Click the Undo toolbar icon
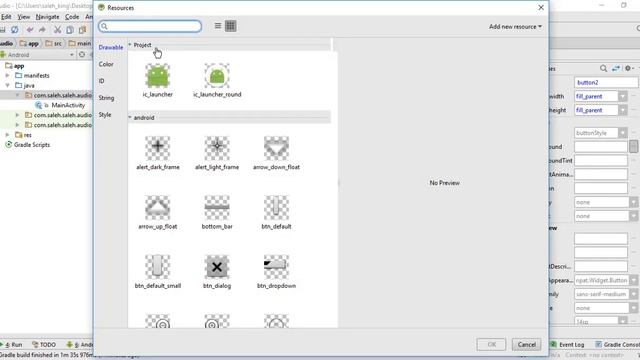The image size is (640, 360). 30,30
